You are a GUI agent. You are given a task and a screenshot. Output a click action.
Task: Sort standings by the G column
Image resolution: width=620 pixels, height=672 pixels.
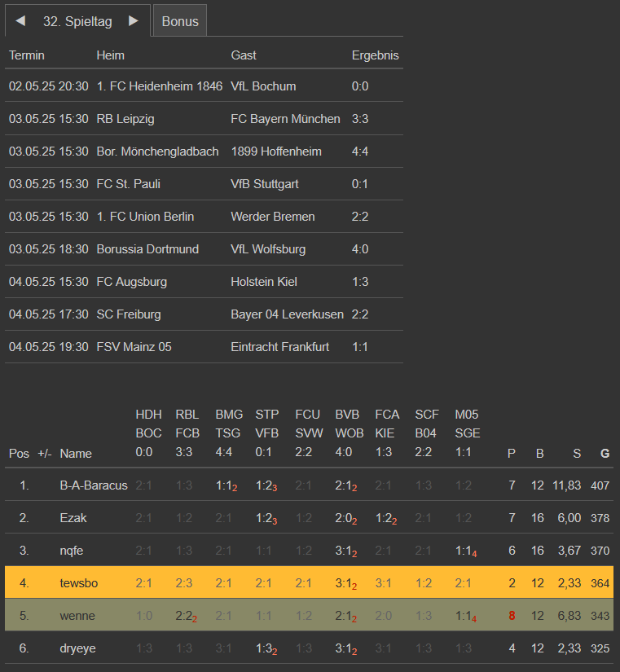(x=605, y=454)
